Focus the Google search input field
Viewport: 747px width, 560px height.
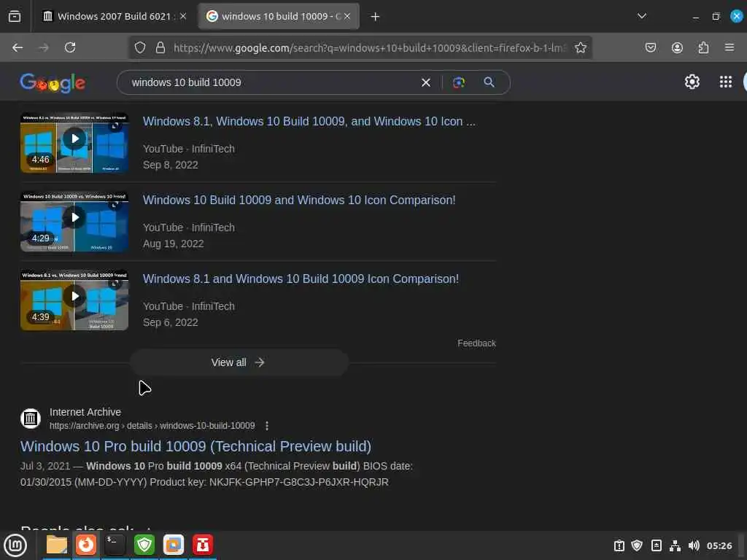[x=271, y=82]
